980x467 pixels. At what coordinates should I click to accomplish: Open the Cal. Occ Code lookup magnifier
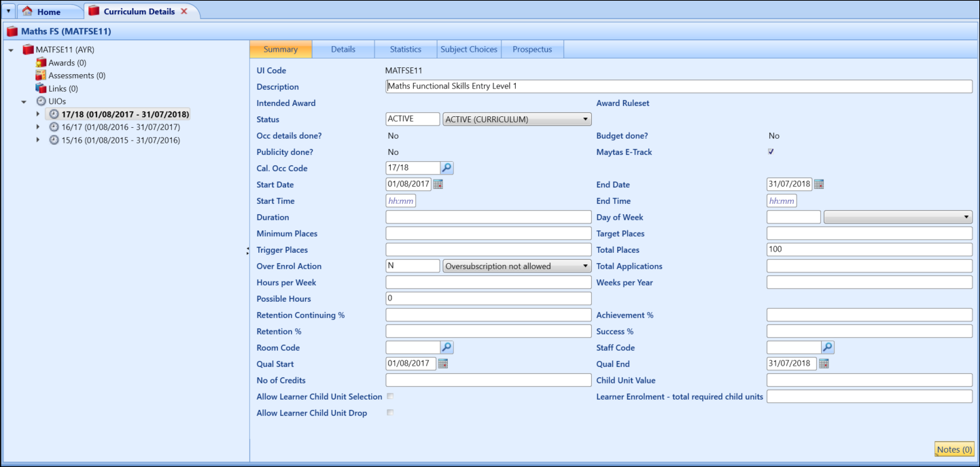point(447,167)
